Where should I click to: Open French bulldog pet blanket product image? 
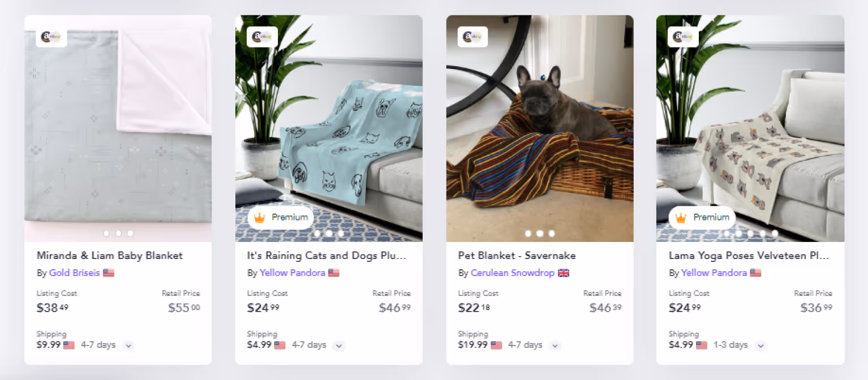point(540,128)
